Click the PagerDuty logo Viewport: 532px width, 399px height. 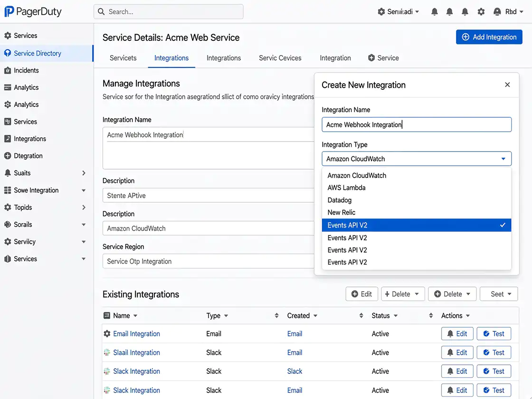33,11
